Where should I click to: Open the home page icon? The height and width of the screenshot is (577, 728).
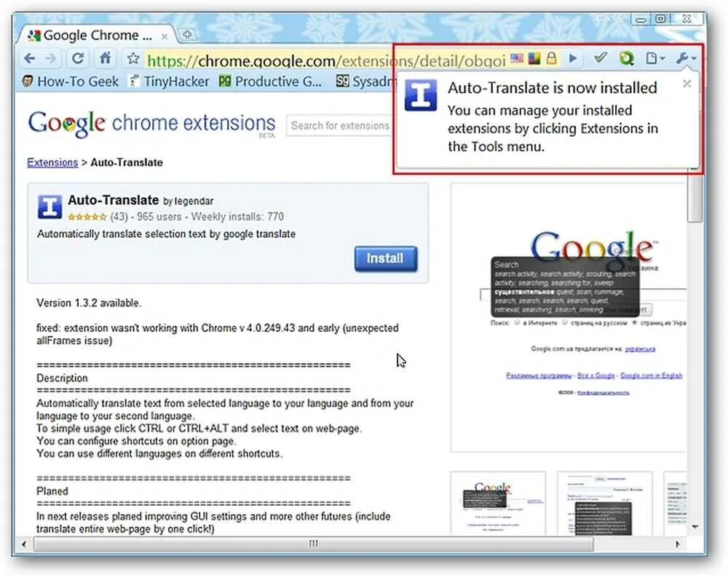tap(106, 58)
